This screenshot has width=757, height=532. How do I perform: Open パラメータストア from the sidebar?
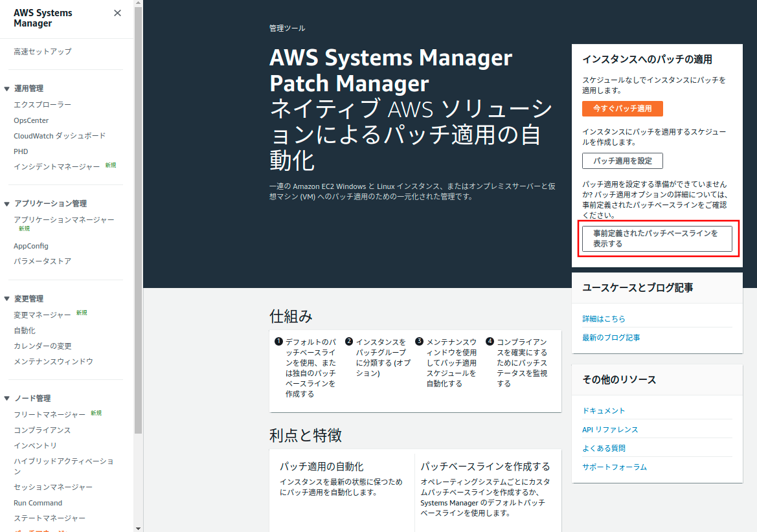(x=43, y=261)
